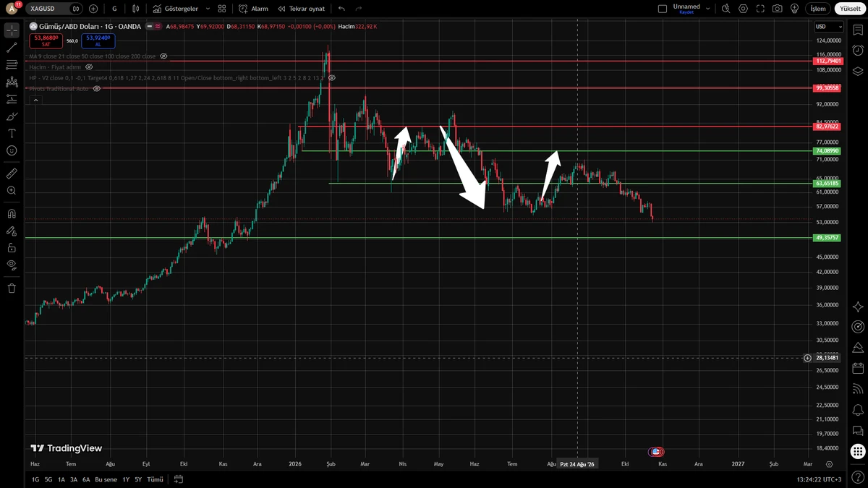868x488 pixels.
Task: Expand the Unnamed layout dropdown
Action: [707, 9]
